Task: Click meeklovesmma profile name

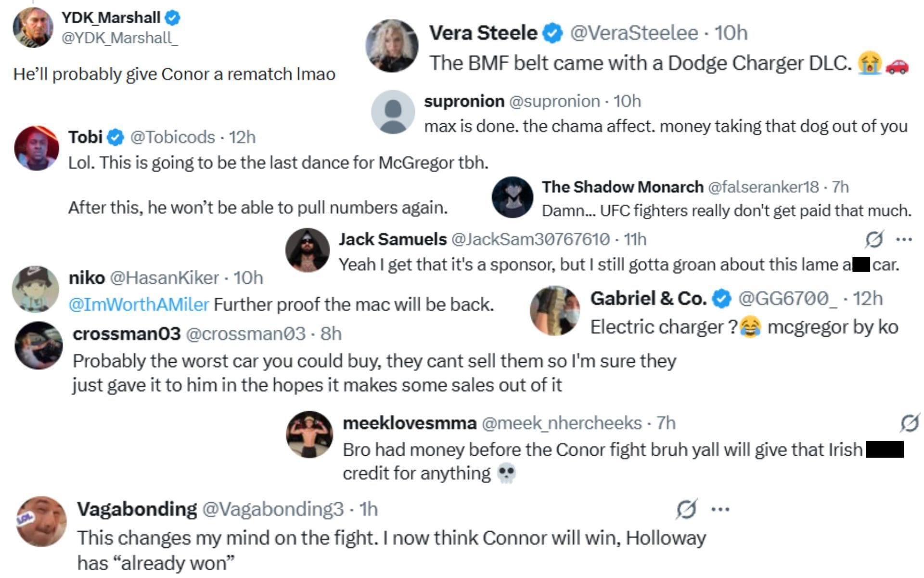Action: 410,423
